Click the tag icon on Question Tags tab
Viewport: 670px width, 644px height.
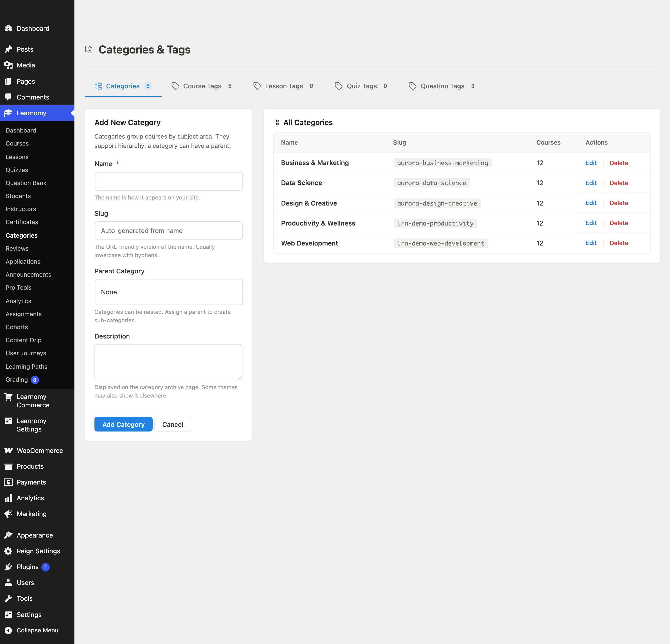tap(413, 86)
